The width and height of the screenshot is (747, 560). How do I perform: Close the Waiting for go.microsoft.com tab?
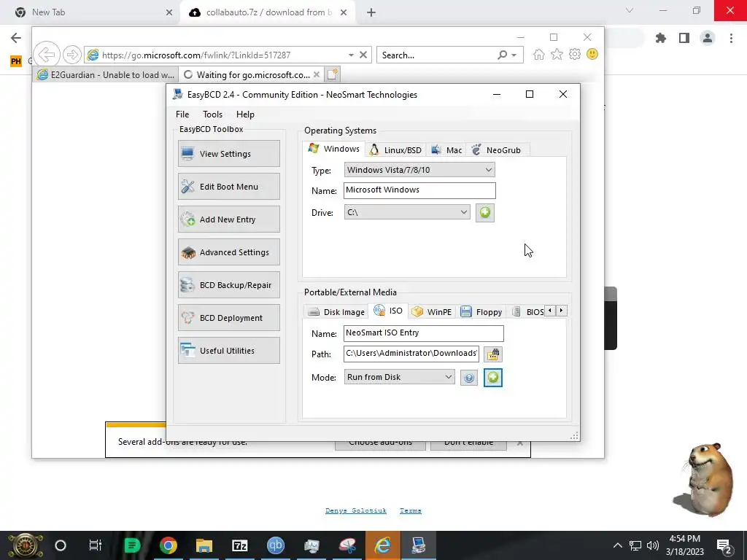pyautogui.click(x=317, y=75)
